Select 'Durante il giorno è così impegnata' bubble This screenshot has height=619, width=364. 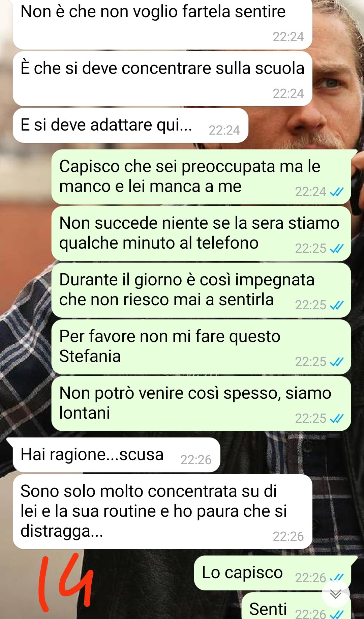point(201,290)
